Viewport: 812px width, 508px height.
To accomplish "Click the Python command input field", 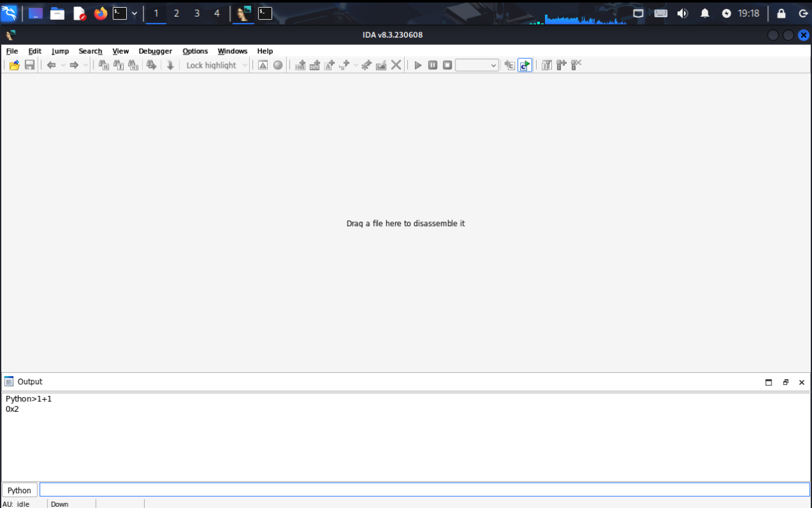I will [424, 490].
